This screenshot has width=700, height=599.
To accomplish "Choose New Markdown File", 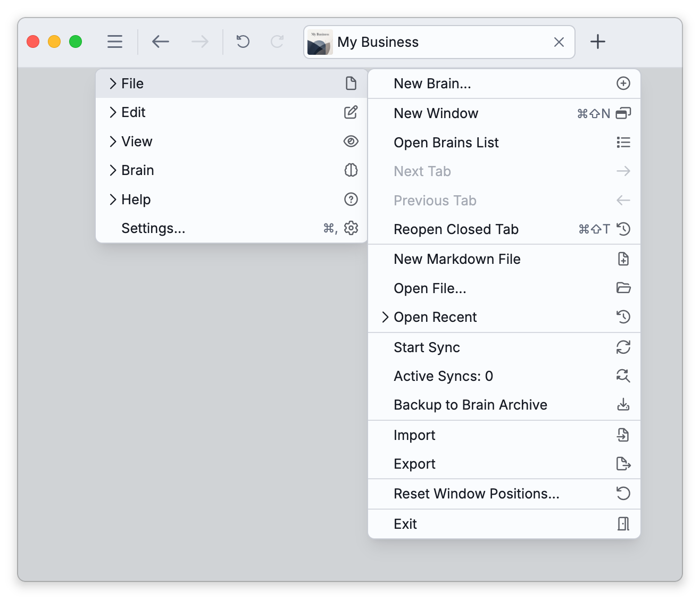I will pos(504,259).
